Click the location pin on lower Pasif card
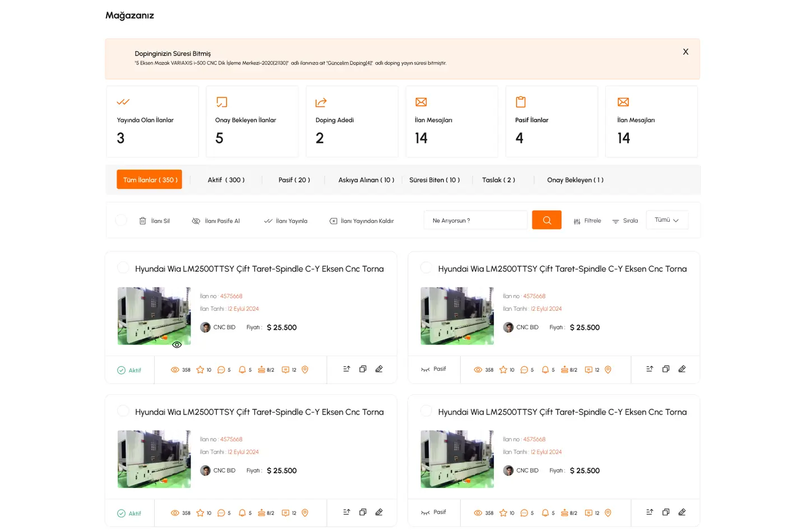The width and height of the screenshot is (807, 532). click(608, 513)
